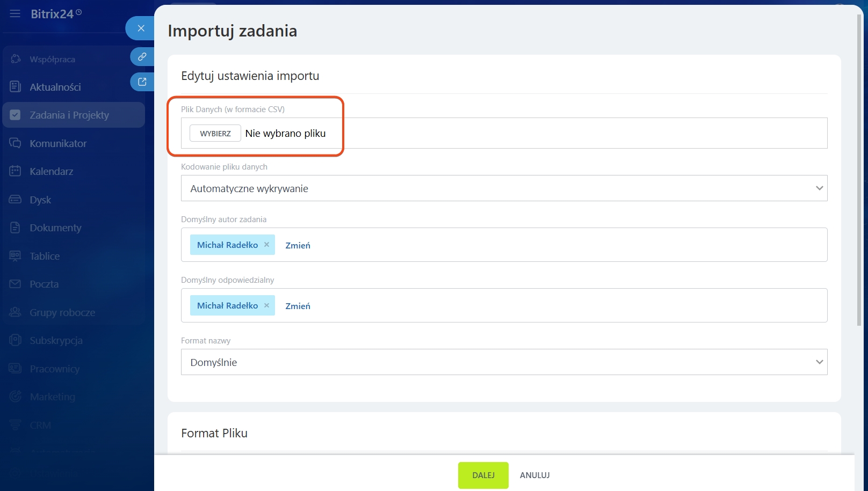Click the Dysk drive icon

pyautogui.click(x=15, y=200)
